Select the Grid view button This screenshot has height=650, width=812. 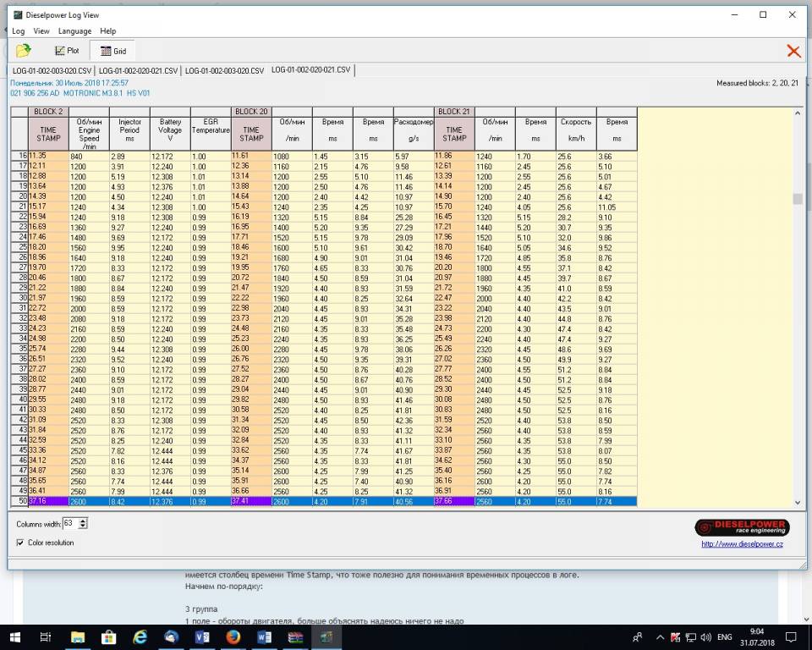pyautogui.click(x=112, y=51)
